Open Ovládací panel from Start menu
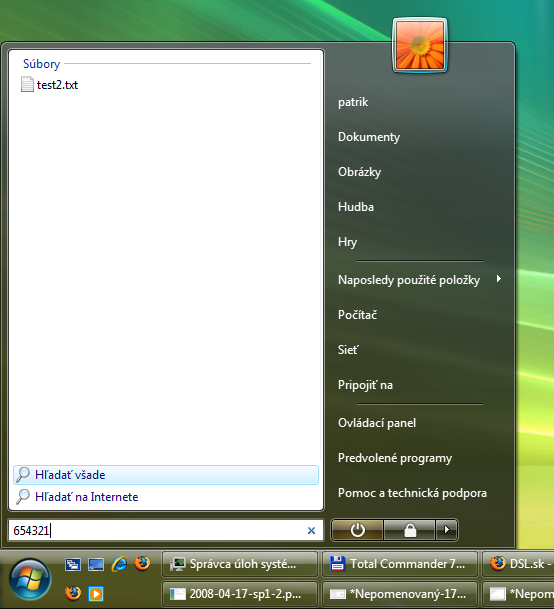The image size is (554, 609). pos(377,423)
